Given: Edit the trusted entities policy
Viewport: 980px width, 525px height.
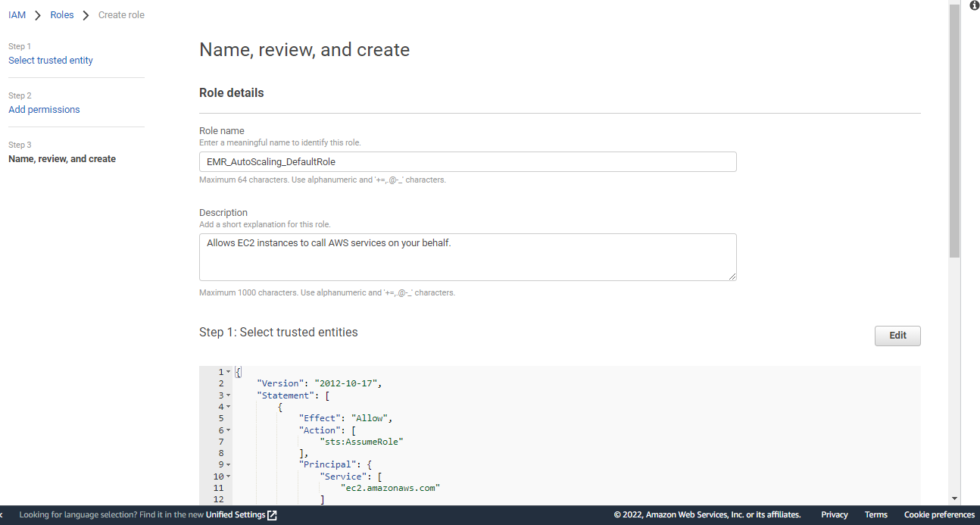Looking at the screenshot, I should click(897, 336).
